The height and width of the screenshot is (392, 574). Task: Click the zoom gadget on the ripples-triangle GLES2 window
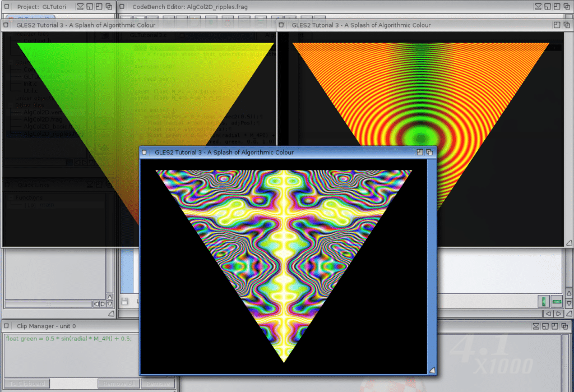[557, 25]
